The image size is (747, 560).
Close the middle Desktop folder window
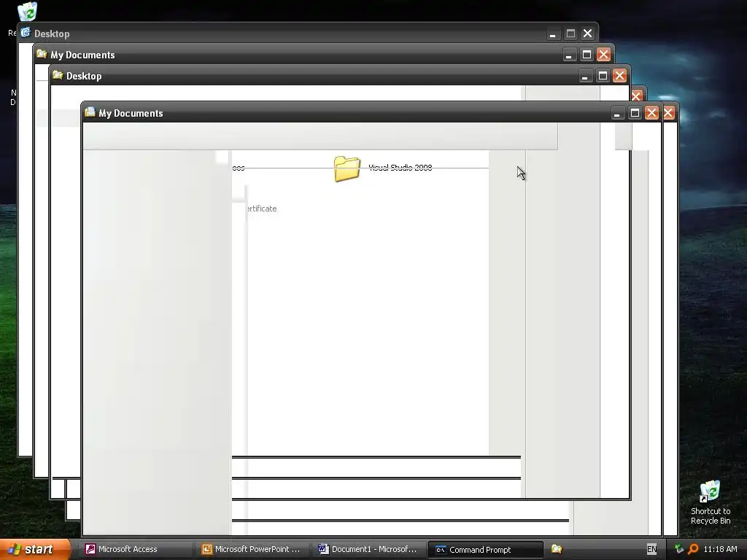click(x=620, y=76)
